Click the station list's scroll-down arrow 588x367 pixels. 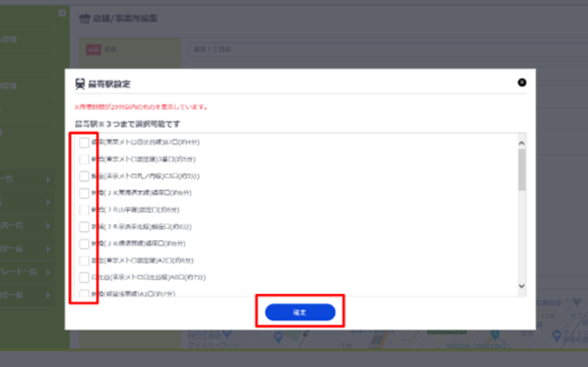[x=522, y=286]
